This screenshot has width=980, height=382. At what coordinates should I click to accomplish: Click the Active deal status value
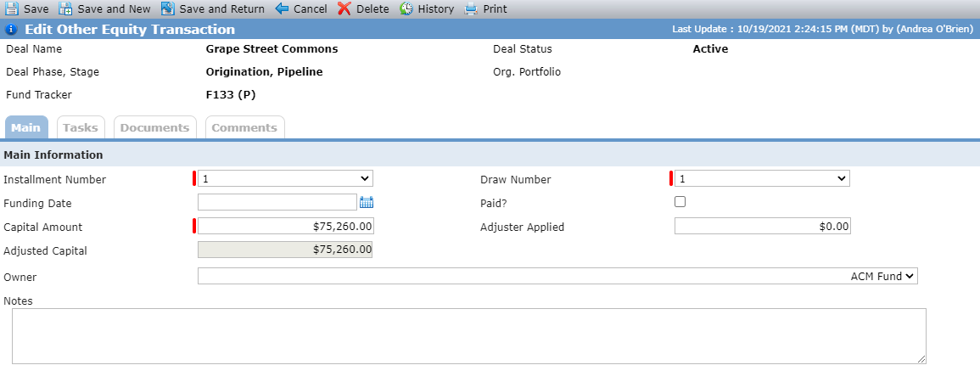click(711, 48)
